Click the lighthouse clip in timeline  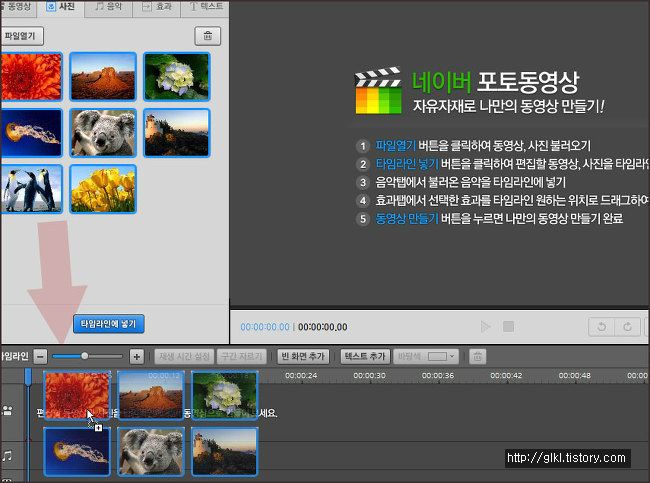pos(224,451)
